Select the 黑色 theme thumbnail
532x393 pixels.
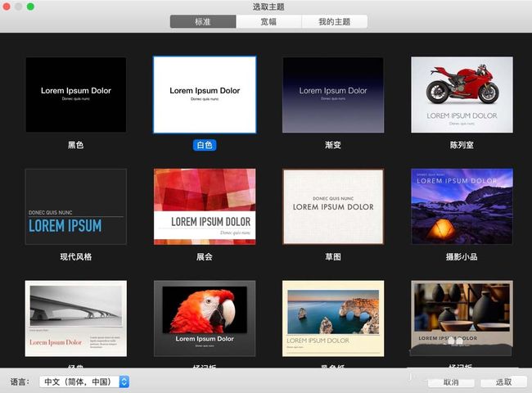pos(75,95)
